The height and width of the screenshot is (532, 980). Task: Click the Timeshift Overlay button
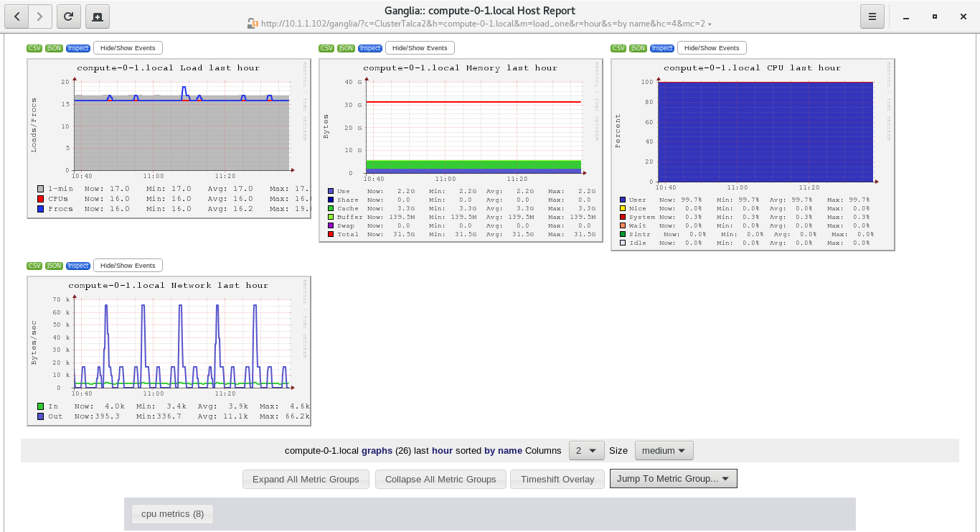tap(557, 479)
